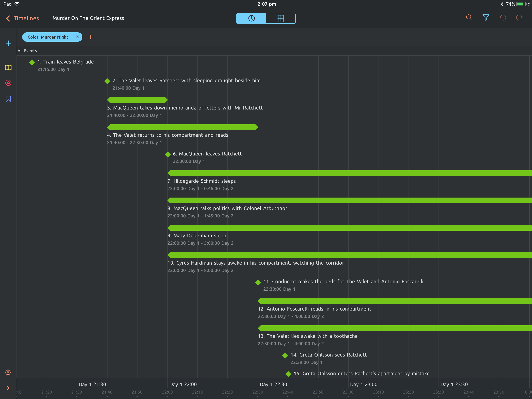Switch to timeline clock view

point(251,18)
